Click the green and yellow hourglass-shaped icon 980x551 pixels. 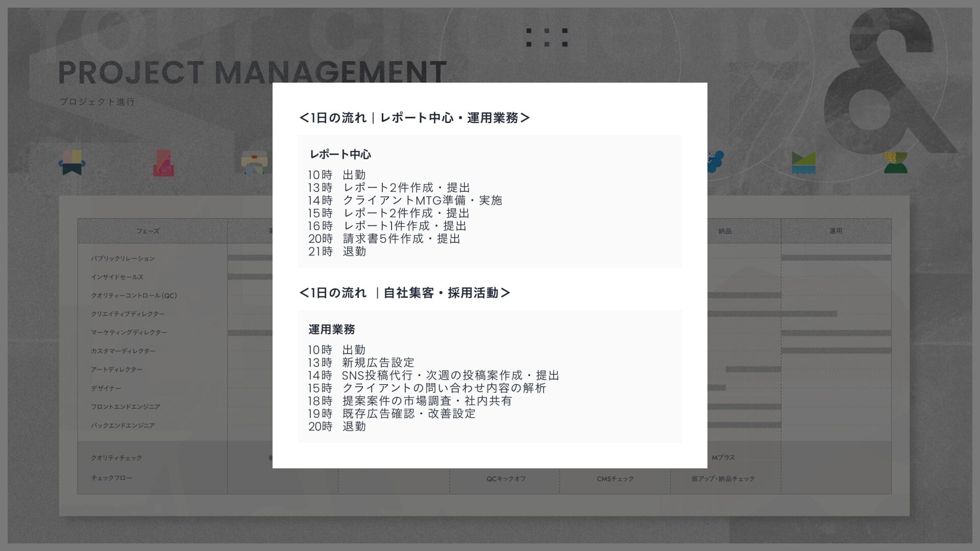coord(896,163)
